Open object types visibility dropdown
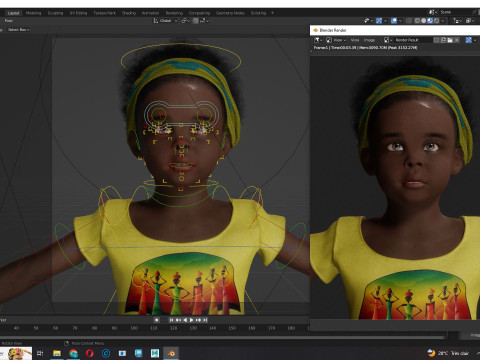 point(368,21)
